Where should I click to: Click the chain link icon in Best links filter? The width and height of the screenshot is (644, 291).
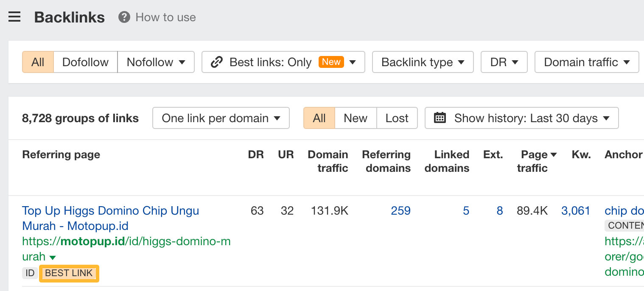217,62
